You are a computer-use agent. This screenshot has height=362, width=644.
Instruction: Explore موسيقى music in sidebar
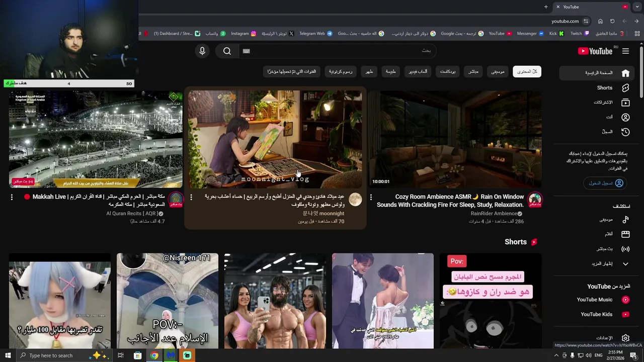596,220
